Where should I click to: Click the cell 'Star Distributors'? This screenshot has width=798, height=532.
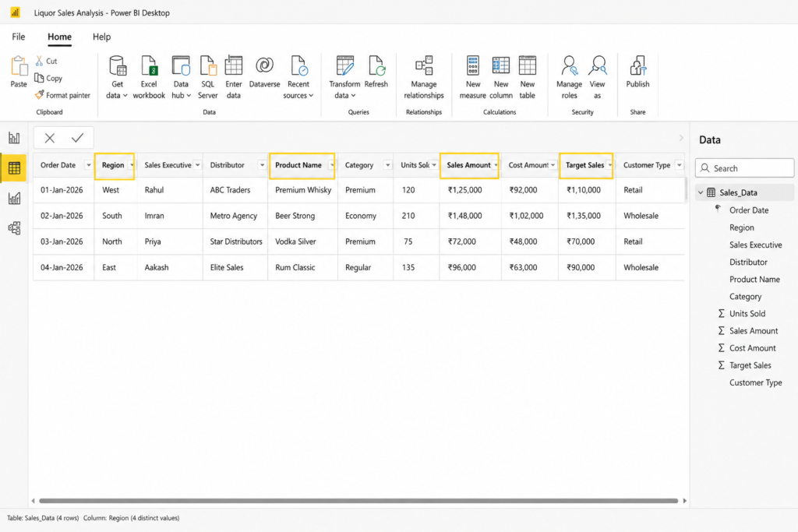coord(235,241)
